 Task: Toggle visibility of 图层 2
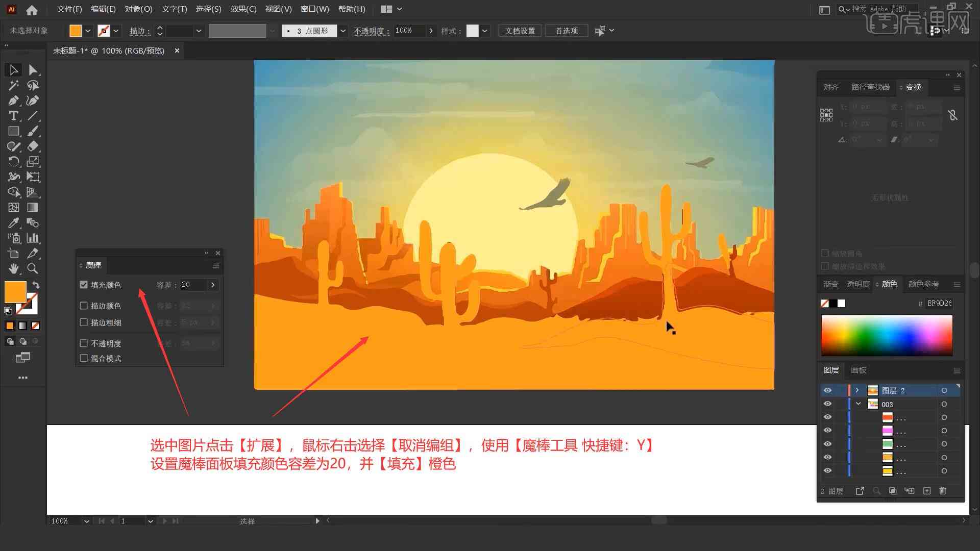coord(827,390)
